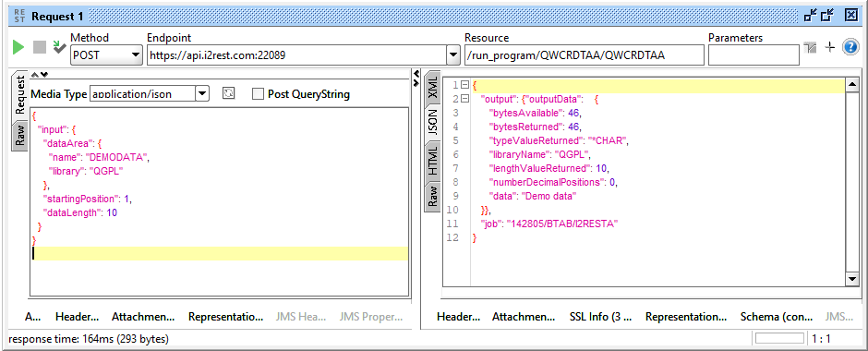Screen dimensions: 868x351
Task: Maximize window with second title bar icon
Action: coord(827,16)
